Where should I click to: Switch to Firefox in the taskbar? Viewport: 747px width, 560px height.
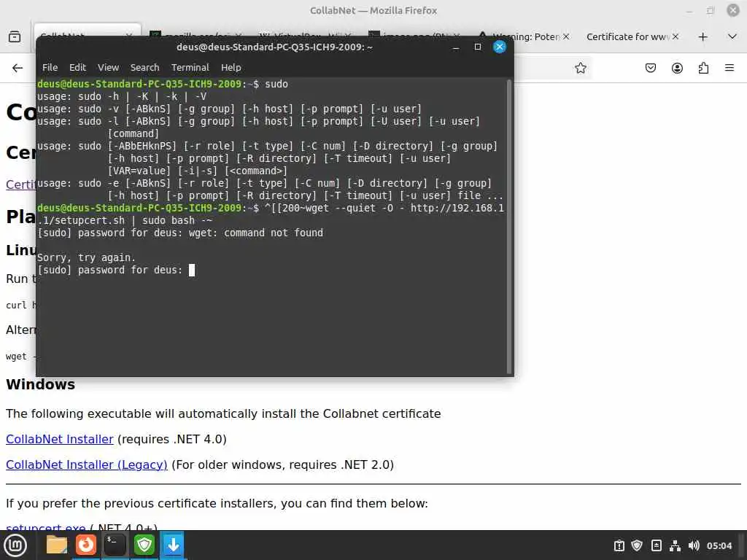(86, 545)
